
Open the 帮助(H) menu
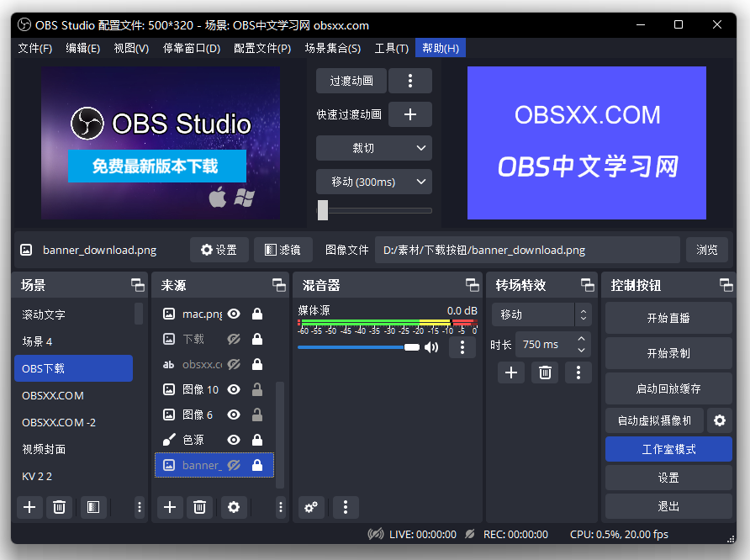440,48
